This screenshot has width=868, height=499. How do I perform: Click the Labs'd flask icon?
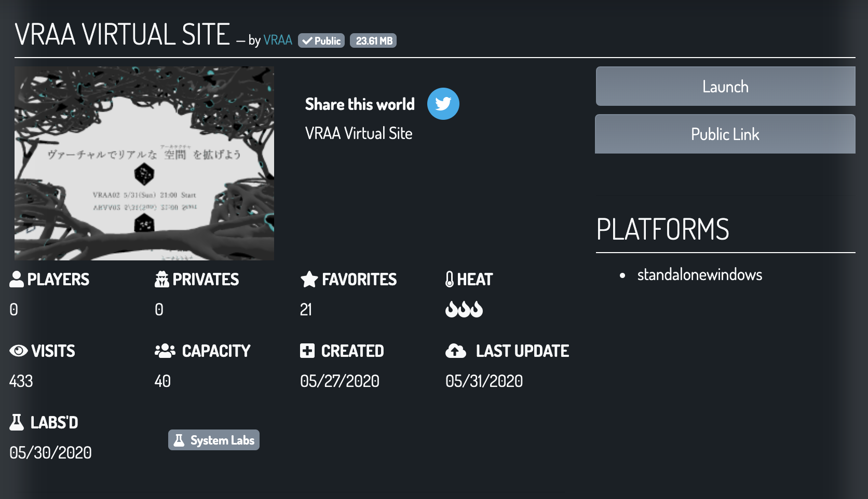(x=17, y=422)
